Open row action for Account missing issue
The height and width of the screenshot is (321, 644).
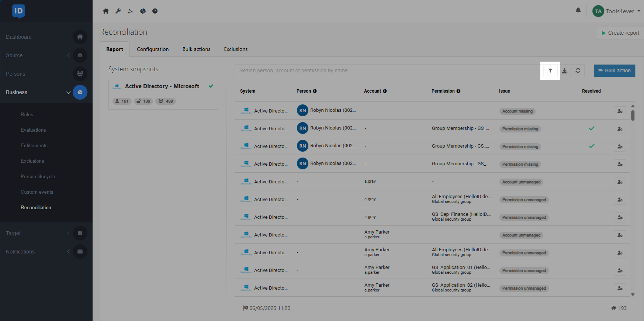(x=620, y=111)
